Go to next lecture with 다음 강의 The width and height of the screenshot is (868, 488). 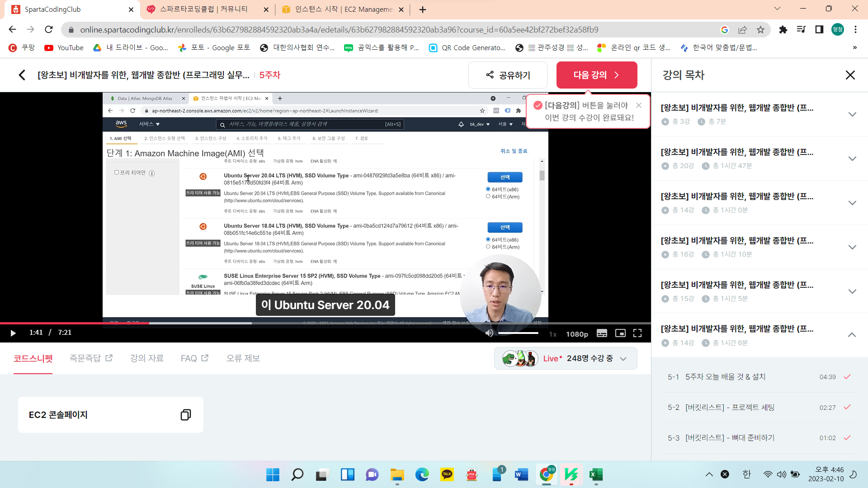pos(597,75)
